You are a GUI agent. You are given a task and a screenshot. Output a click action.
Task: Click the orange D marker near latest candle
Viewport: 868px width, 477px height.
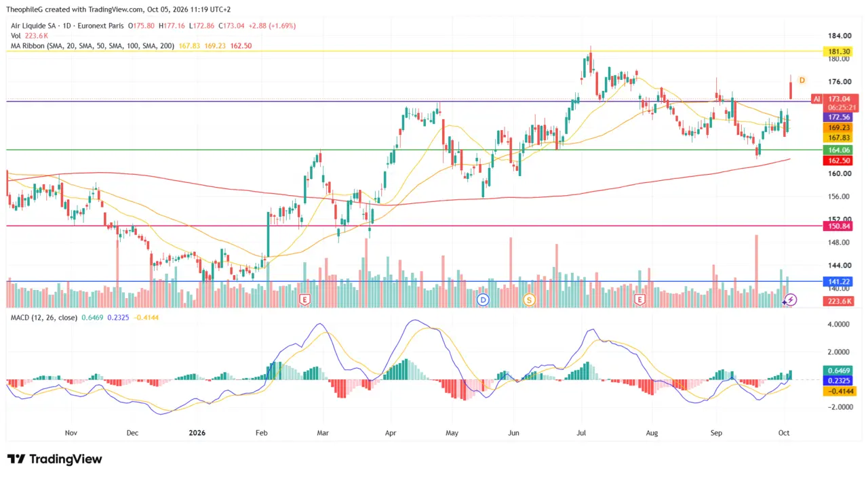click(802, 80)
